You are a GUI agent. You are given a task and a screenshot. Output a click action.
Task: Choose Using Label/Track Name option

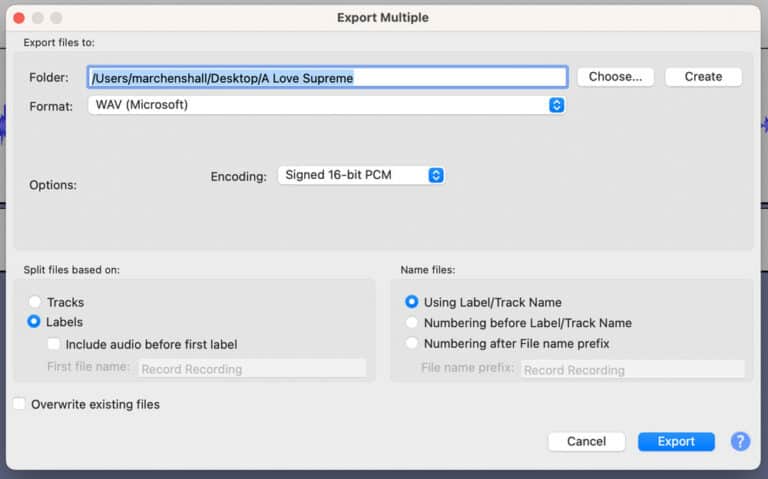point(412,302)
